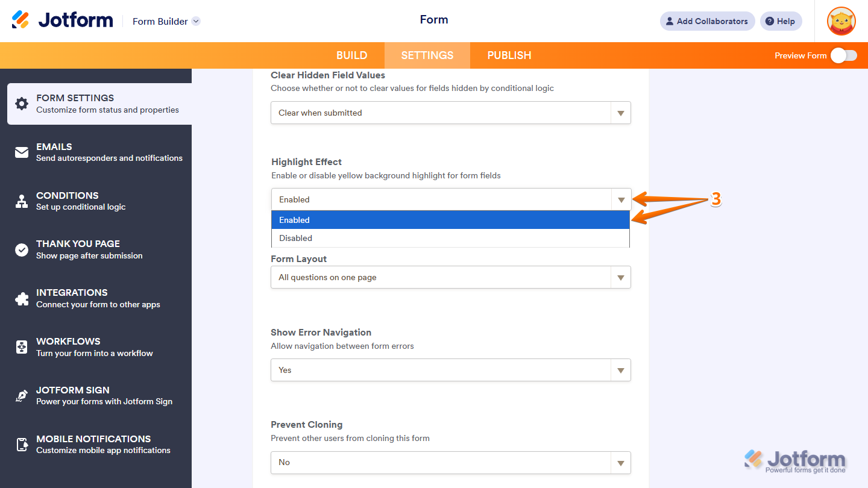Open Jotform Sign using the pen icon
Screen dimensions: 868x488
pos(22,395)
